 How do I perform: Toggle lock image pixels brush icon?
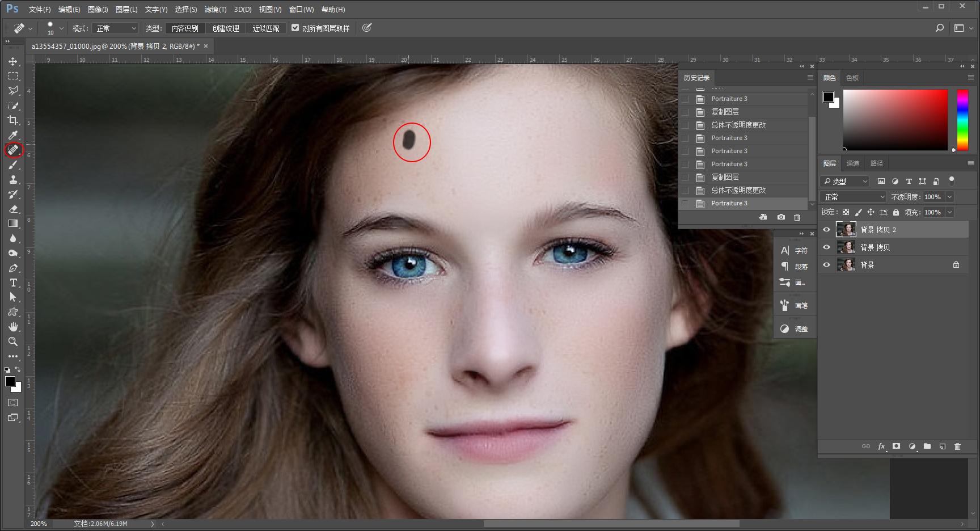858,212
